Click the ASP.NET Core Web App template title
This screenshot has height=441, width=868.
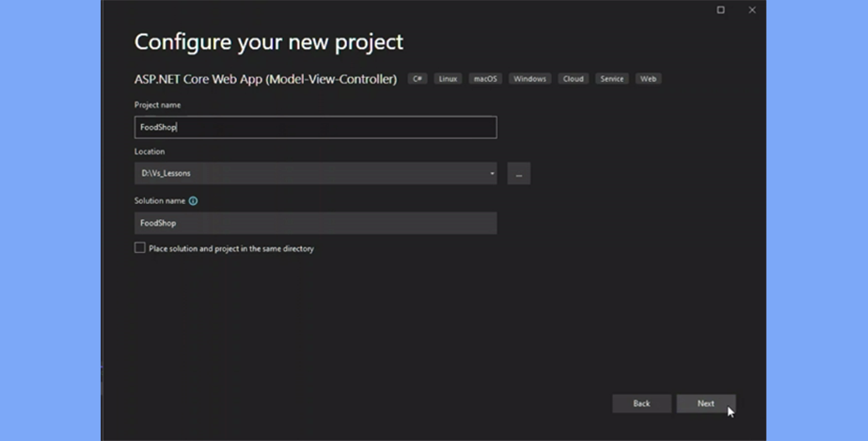pyautogui.click(x=266, y=79)
